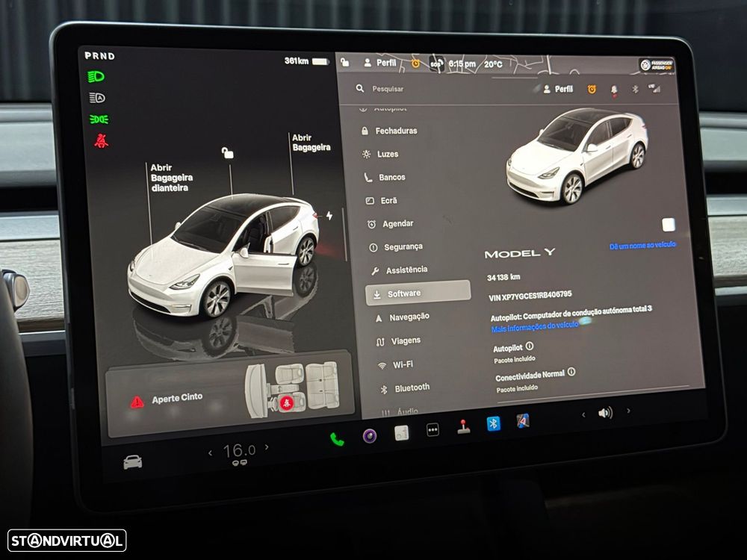Tap Abrir Bagageira for the rear trunk
Image resolution: width=747 pixels, height=560 pixels.
pyautogui.click(x=311, y=143)
